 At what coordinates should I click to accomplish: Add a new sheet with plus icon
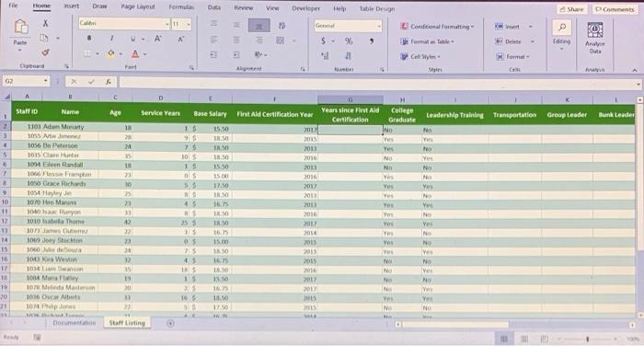[x=170, y=323]
